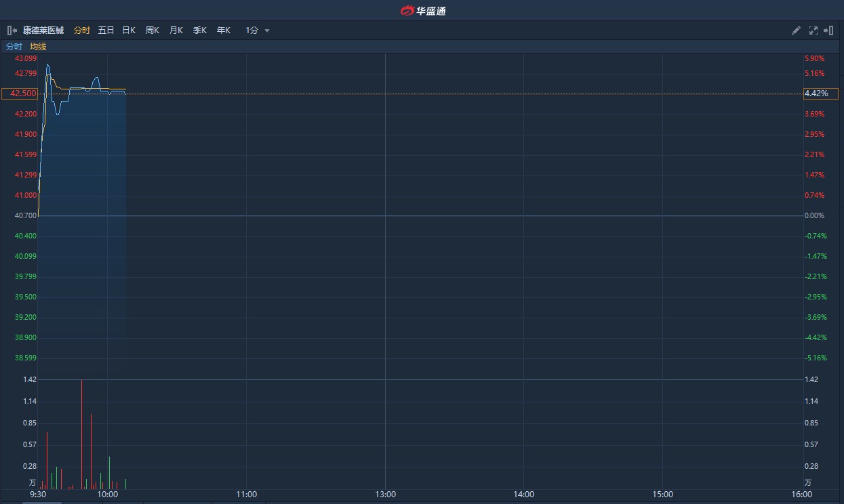Viewport: 844px width, 504px height.
Task: Toggle the yellow 均线 average legend
Action: tap(38, 47)
